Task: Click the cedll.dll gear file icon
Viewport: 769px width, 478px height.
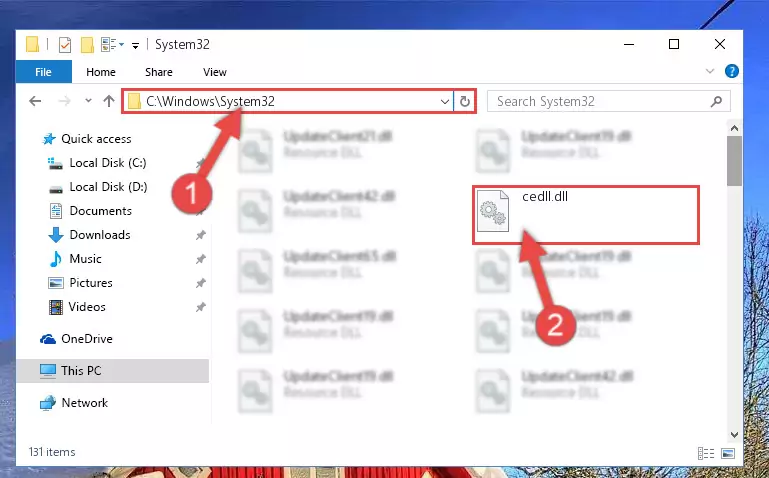Action: coord(493,211)
